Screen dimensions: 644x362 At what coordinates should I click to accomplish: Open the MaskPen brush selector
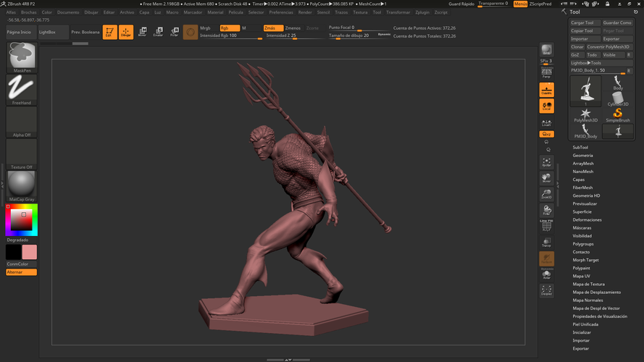click(x=22, y=57)
